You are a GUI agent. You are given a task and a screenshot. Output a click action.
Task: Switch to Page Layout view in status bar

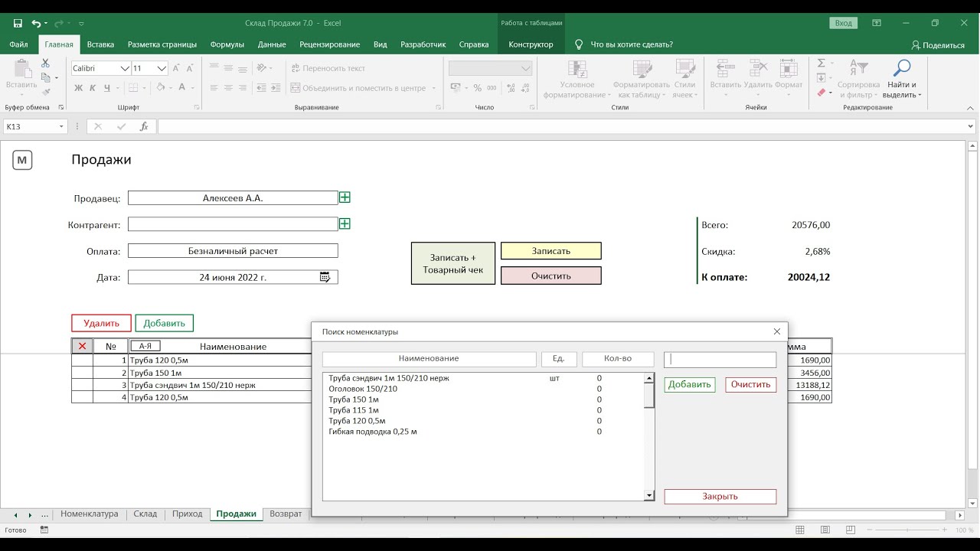825,530
